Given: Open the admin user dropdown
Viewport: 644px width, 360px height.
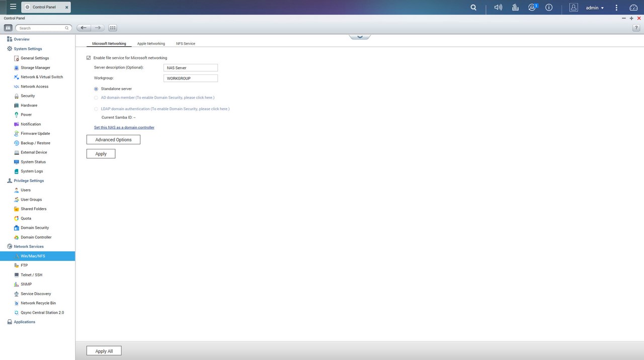Looking at the screenshot, I should (x=595, y=8).
